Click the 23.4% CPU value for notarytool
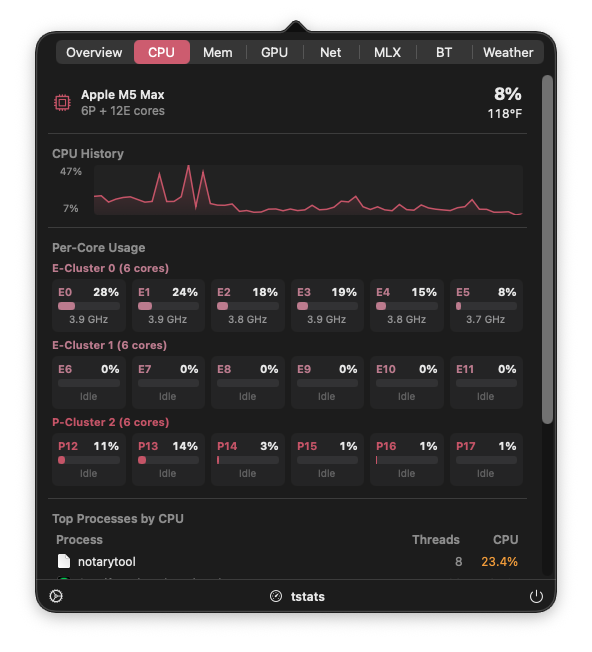Viewport: 592px width, 652px height. tap(499, 562)
